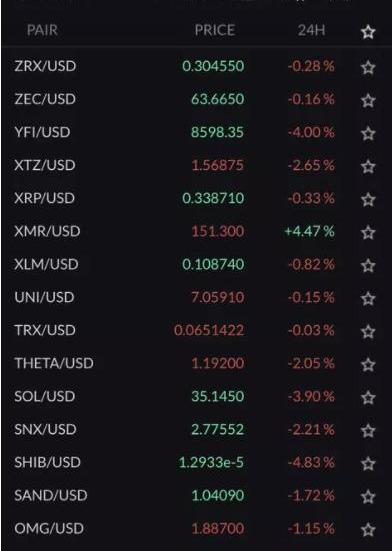Star the ZEC/USD pair
This screenshot has width=392, height=551.
point(368,100)
